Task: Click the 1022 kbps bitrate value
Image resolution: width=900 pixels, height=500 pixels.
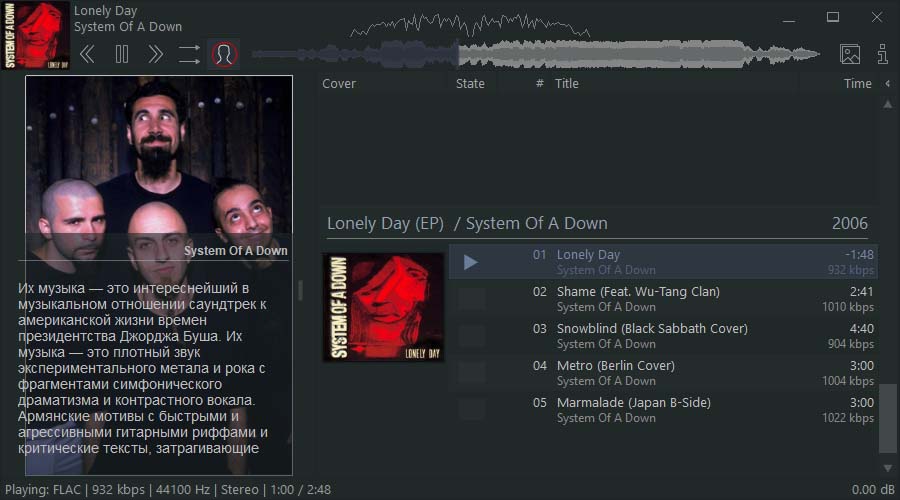Action: pos(848,418)
